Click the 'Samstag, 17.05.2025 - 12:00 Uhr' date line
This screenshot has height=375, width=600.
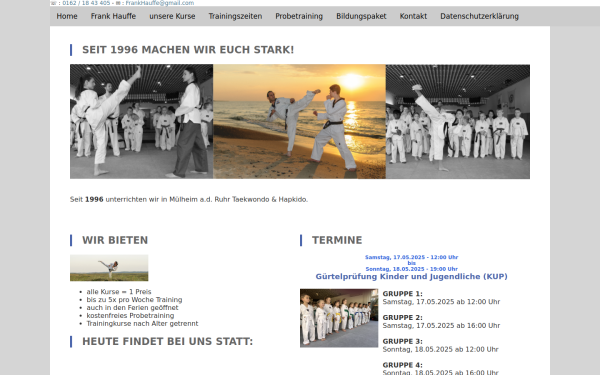[411, 257]
